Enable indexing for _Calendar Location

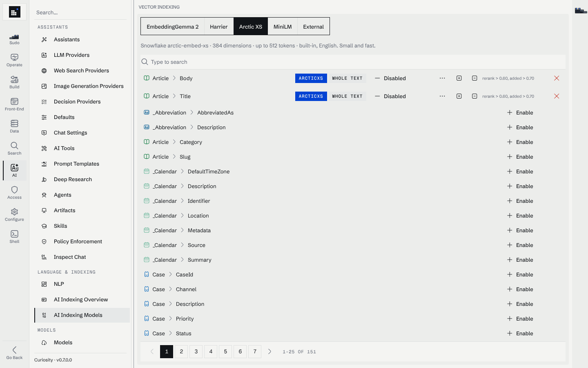[520, 215]
